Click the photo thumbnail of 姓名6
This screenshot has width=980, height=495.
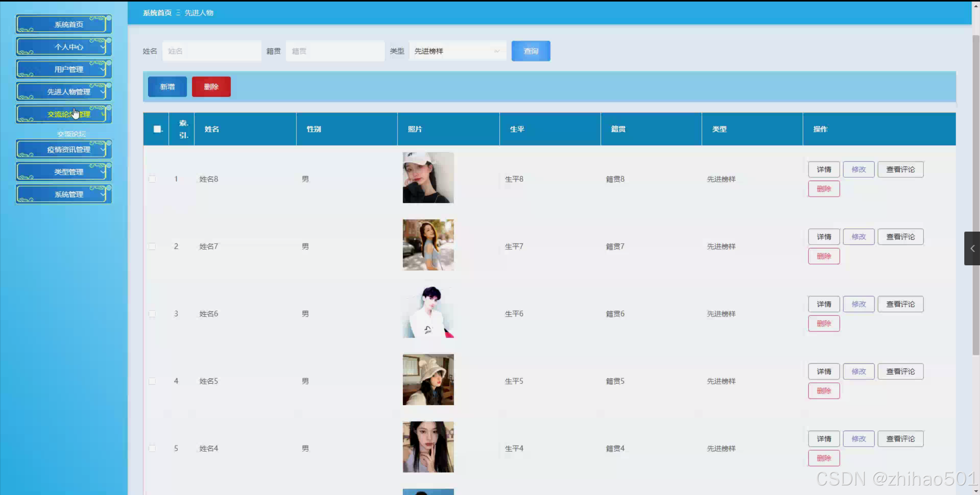428,312
